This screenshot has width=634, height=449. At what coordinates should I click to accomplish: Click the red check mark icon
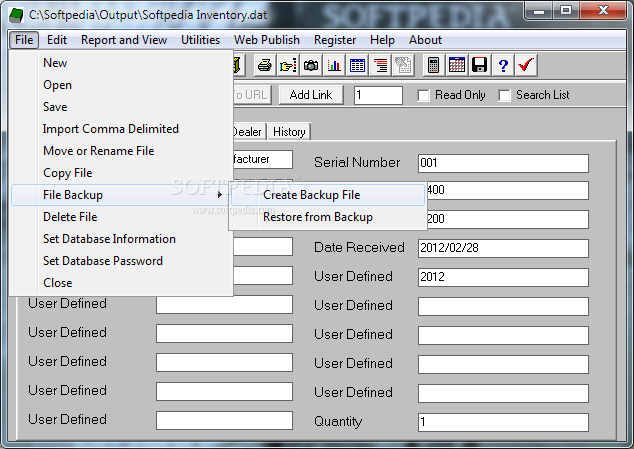(526, 65)
